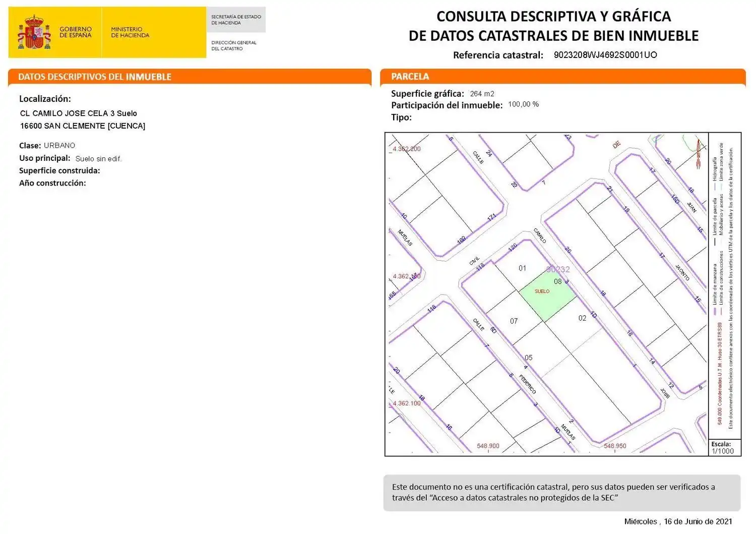Click the Spanish coat of arms emblem
Viewport: 756px width, 534px height.
click(34, 32)
